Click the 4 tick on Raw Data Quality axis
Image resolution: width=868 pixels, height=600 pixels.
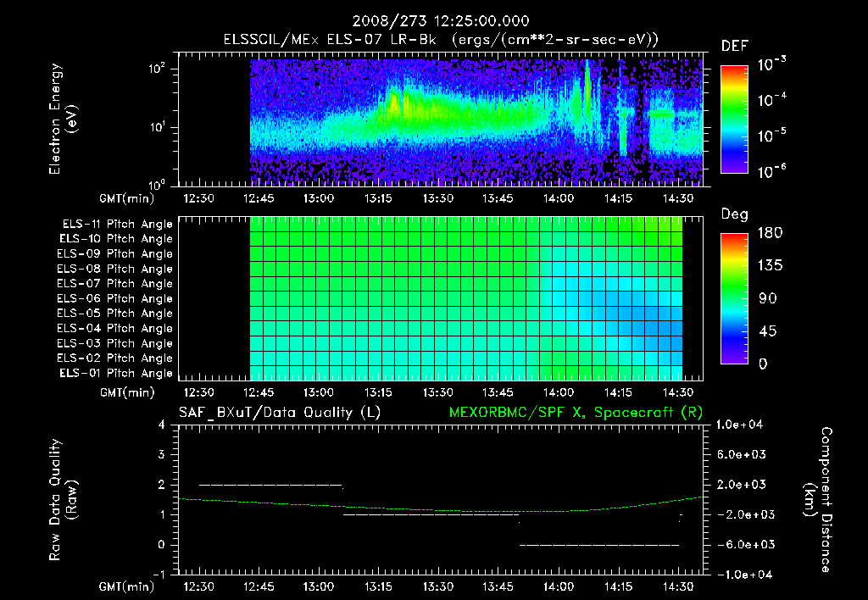pos(162,425)
